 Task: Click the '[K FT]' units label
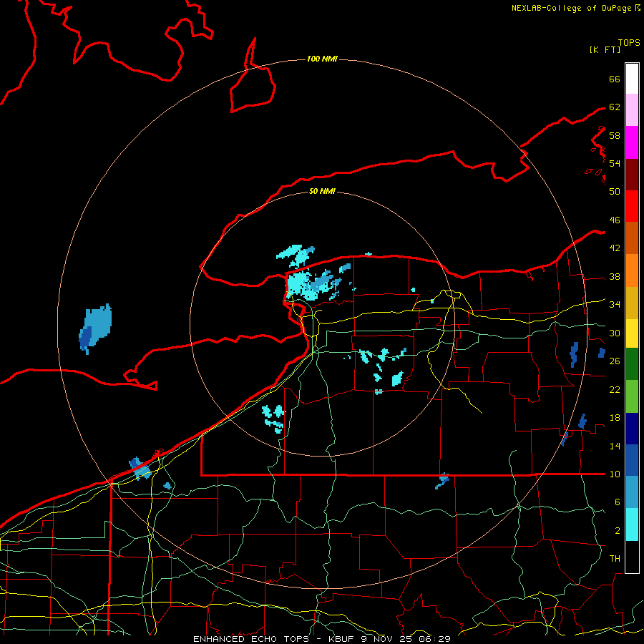tap(605, 49)
